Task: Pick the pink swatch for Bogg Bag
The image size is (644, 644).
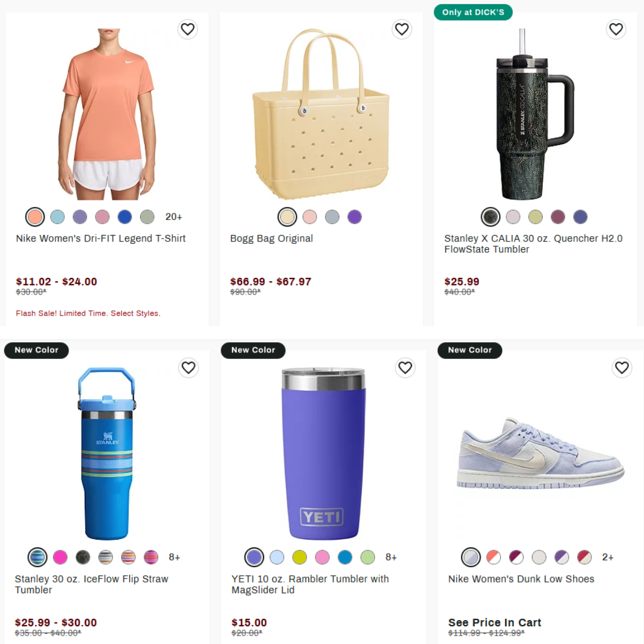Action: tap(309, 217)
